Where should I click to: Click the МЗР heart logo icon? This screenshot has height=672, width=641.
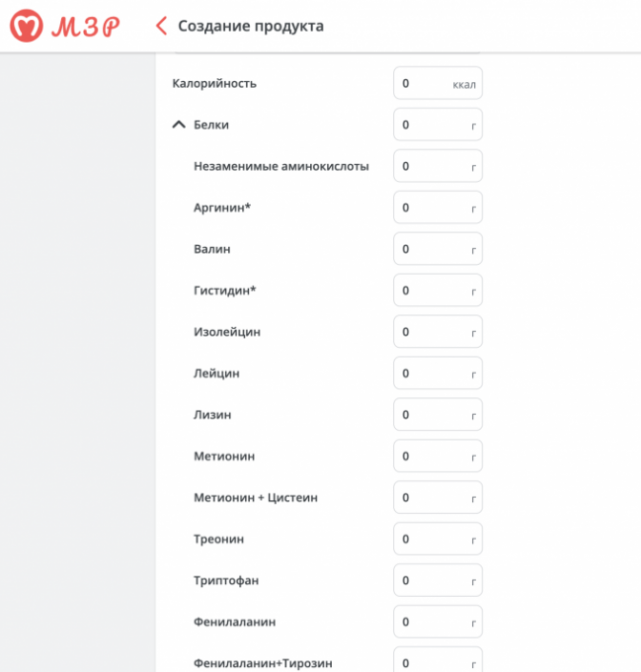(x=26, y=27)
